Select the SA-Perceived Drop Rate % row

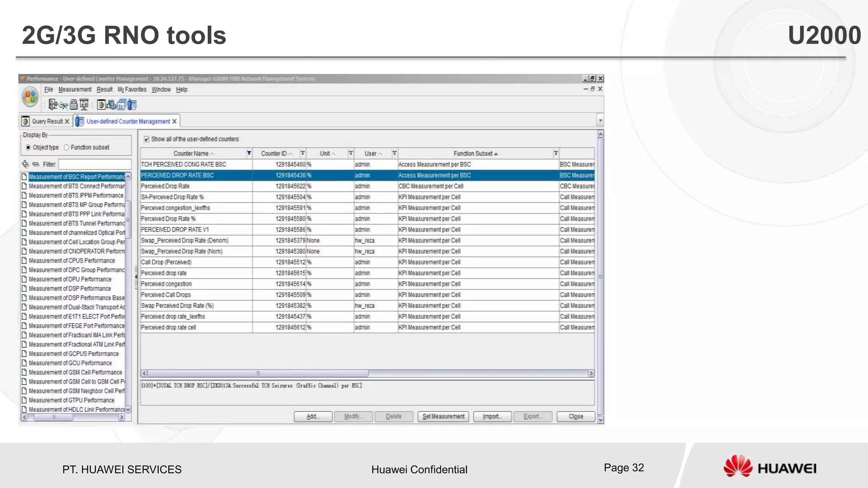point(367,197)
